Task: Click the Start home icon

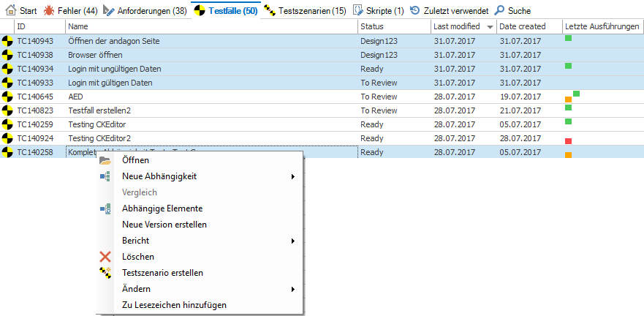Action: 11,11
